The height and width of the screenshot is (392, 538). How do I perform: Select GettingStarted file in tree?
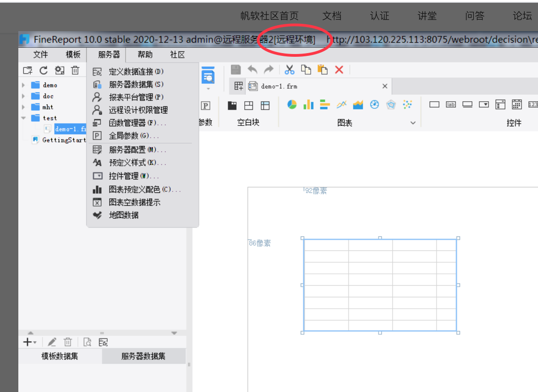[x=64, y=140]
